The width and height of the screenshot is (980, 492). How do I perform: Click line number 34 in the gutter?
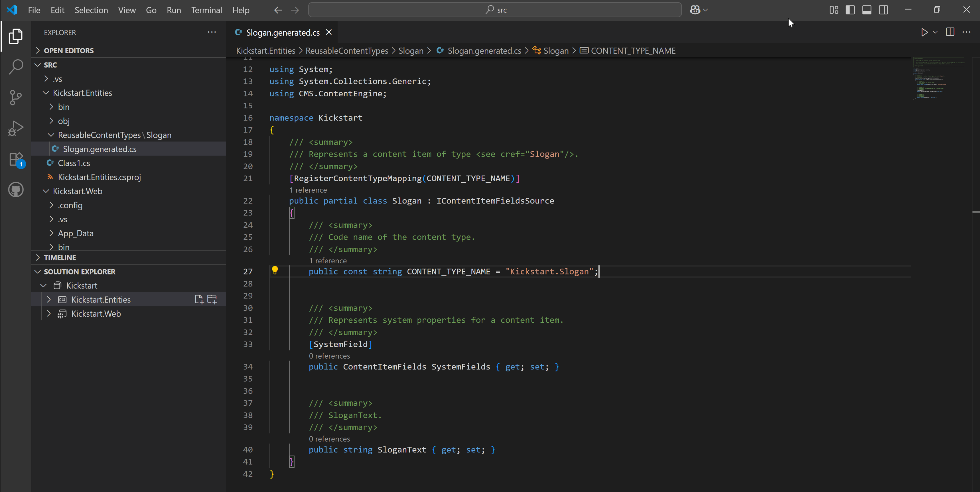(248, 367)
